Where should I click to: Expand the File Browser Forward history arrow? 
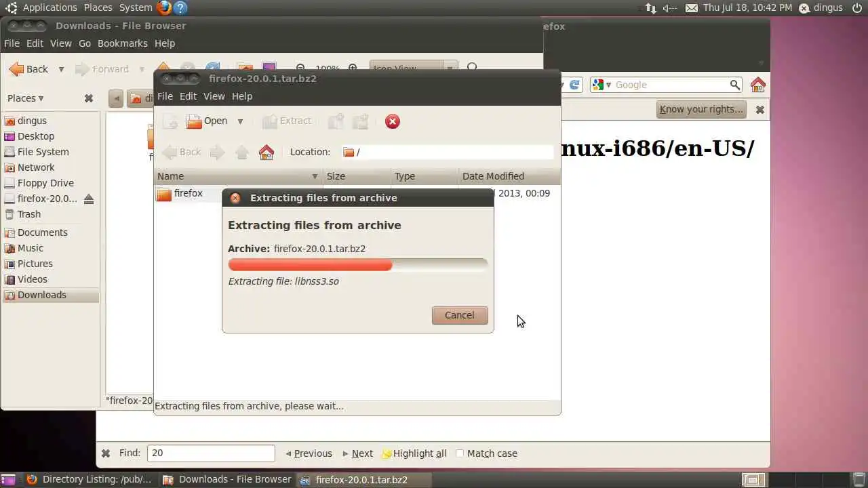coord(142,69)
